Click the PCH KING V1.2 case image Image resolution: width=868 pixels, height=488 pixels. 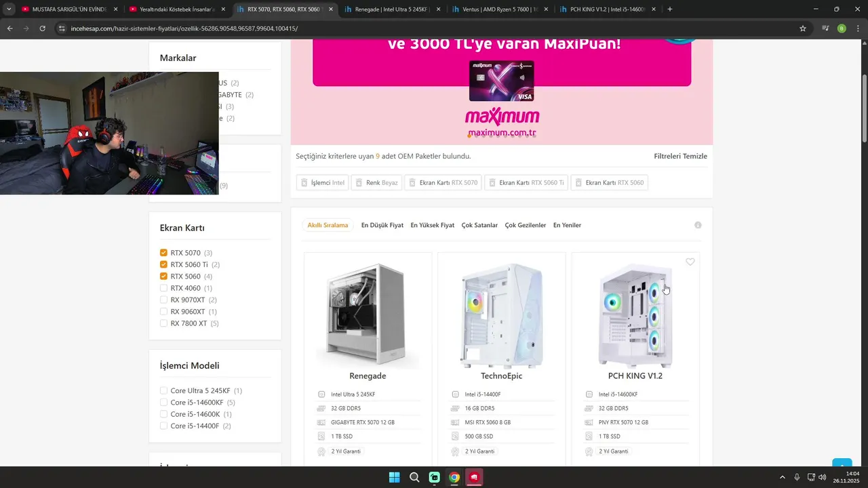(635, 315)
